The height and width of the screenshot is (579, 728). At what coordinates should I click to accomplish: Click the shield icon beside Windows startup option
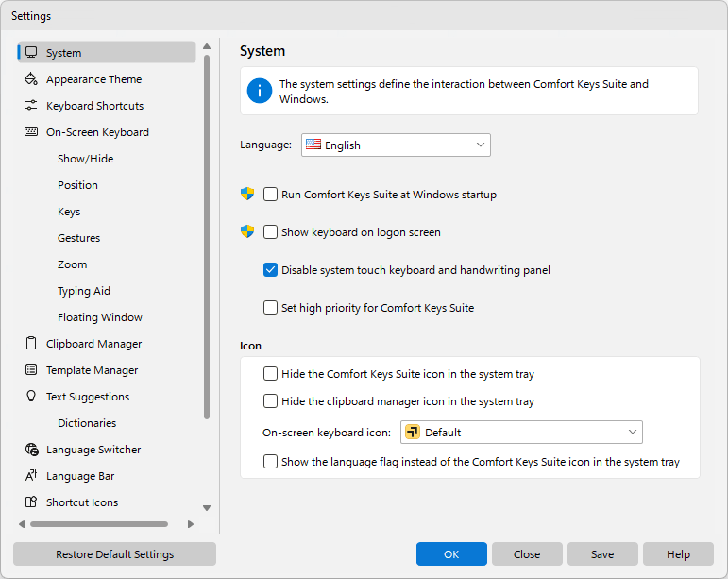coord(247,194)
